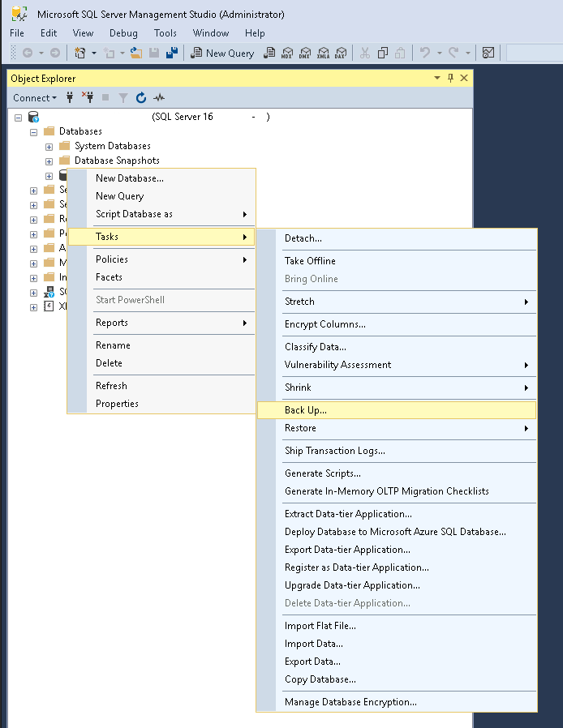
Task: Click Rename in context menu
Action: [x=161, y=345]
